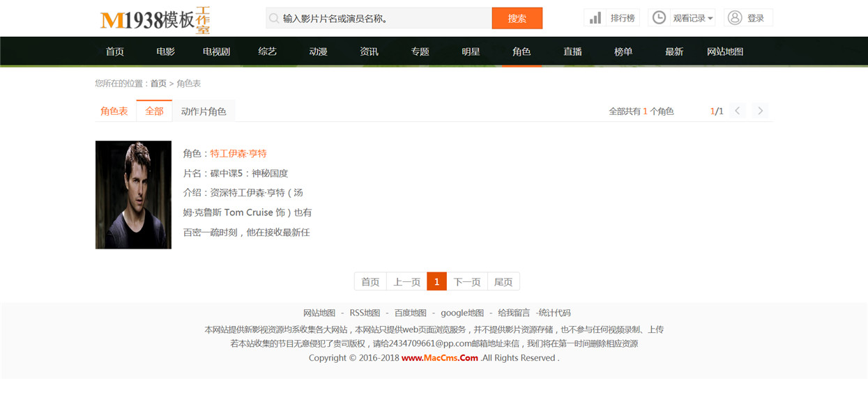
Task: Click the orange 搜索 button
Action: [517, 19]
